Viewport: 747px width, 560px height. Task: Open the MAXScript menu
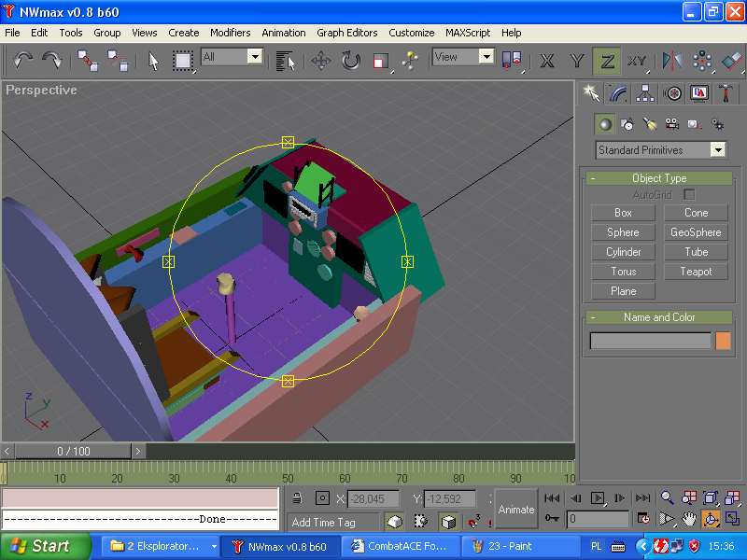pos(468,33)
